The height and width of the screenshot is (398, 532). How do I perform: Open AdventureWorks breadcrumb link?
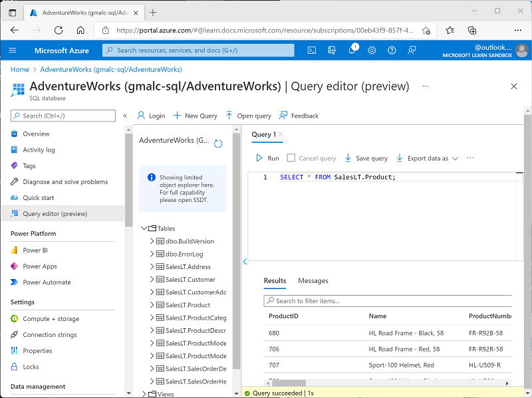111,70
